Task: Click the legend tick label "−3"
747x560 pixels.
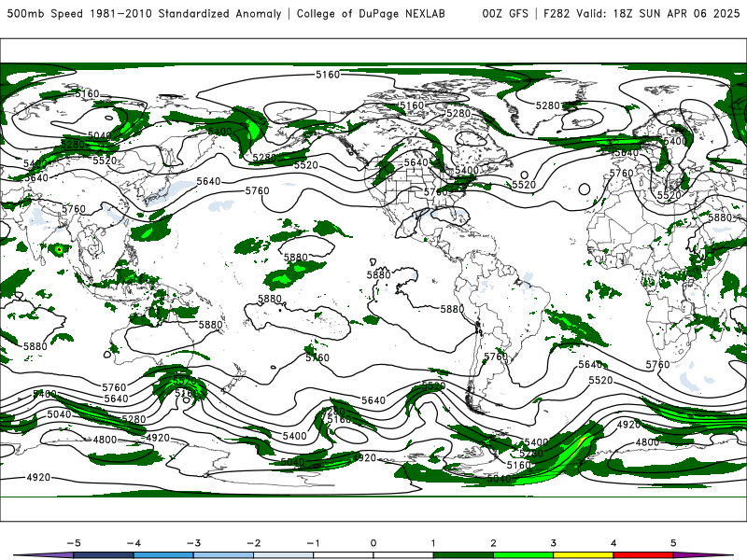Action: (x=193, y=543)
